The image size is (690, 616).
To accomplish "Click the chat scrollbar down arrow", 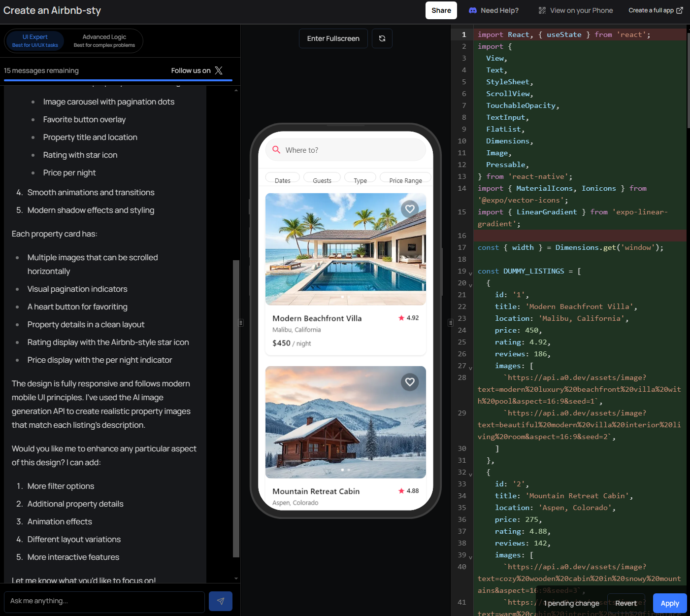I will click(x=236, y=578).
